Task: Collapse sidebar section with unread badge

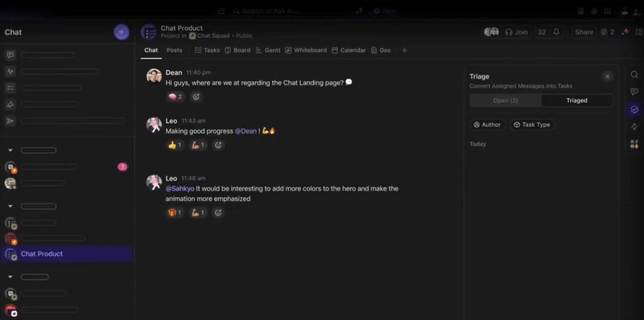Action: [10, 150]
